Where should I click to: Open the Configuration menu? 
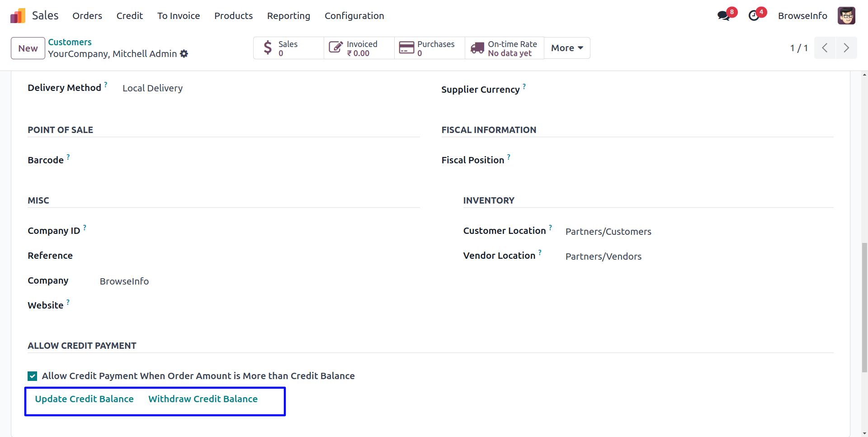354,16
